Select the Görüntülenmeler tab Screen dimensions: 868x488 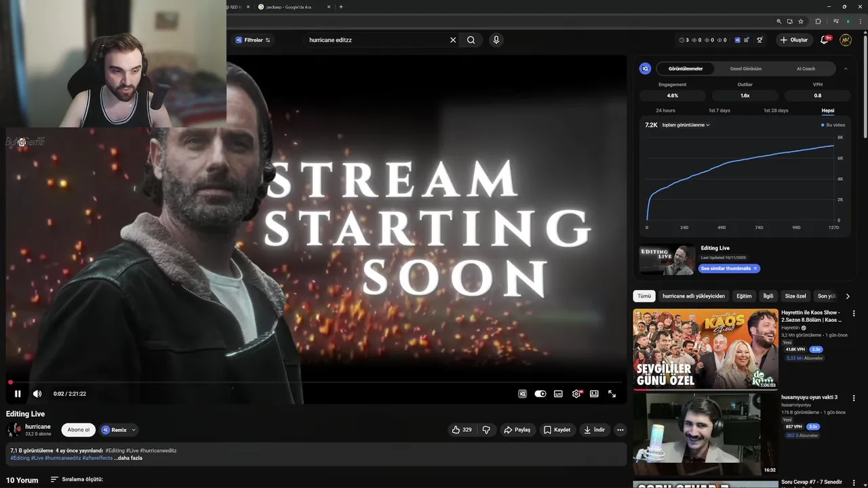pos(686,68)
